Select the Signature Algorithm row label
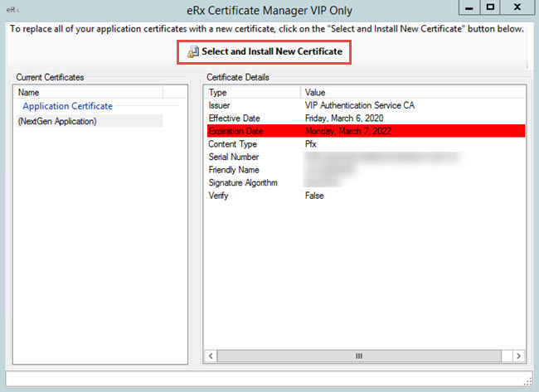 click(243, 183)
